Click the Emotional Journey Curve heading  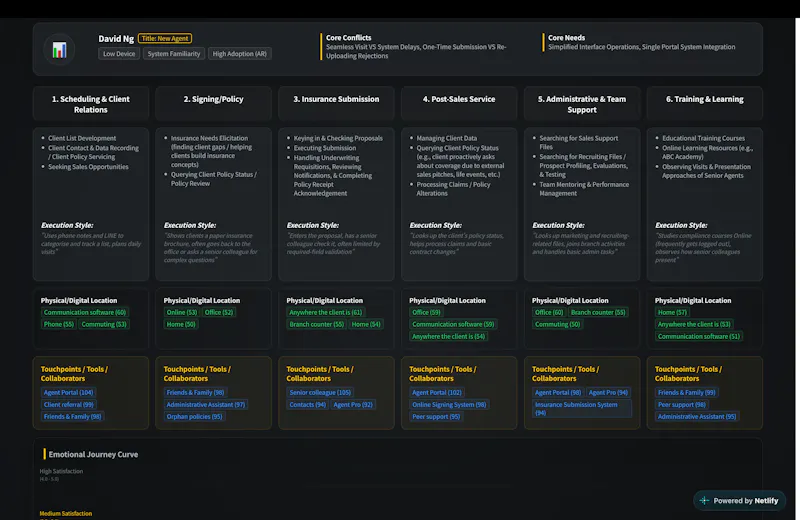click(x=93, y=454)
